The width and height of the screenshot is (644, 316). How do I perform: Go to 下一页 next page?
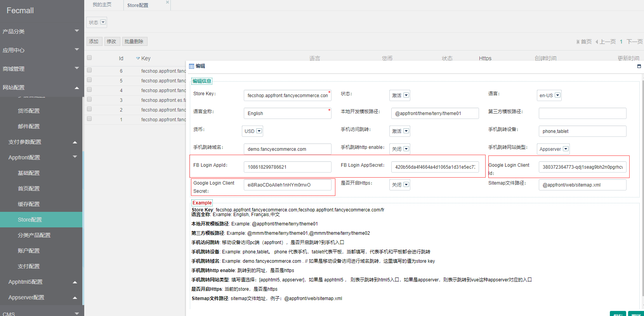[x=634, y=42]
